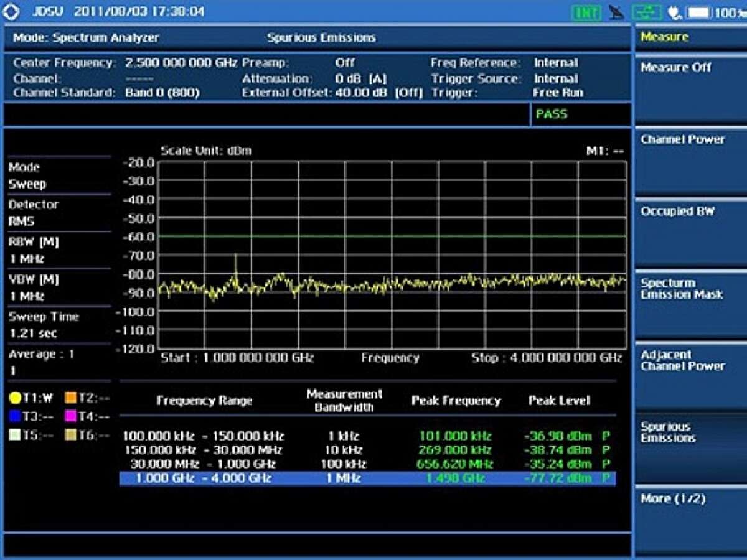Click the Mode: Spectrum Analyzer title
The height and width of the screenshot is (560, 747).
coord(86,38)
